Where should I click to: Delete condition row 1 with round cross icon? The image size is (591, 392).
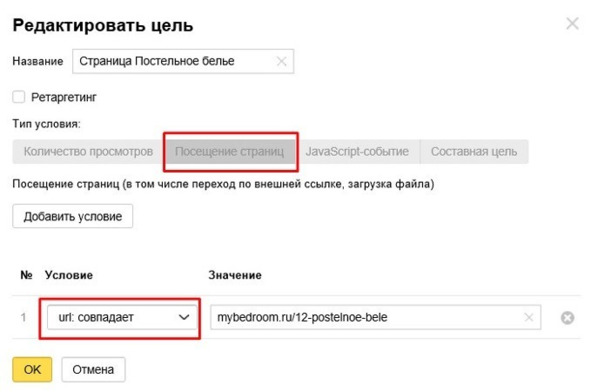(567, 318)
